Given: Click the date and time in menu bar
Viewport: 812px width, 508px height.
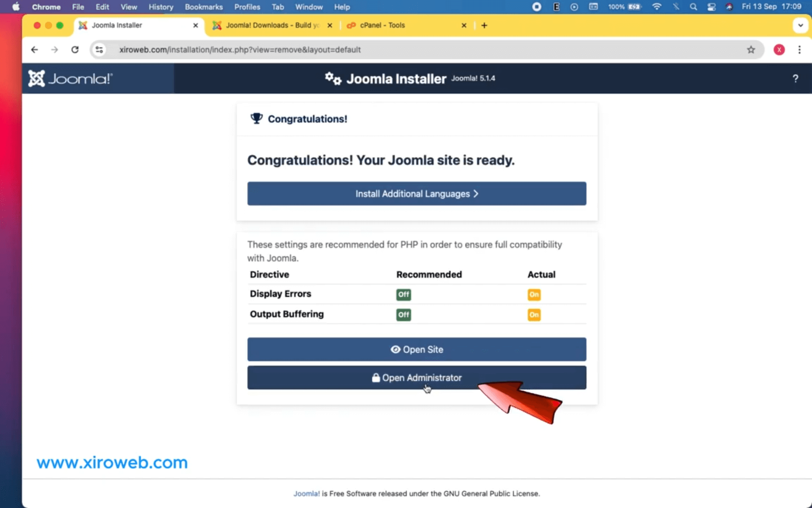Looking at the screenshot, I should click(x=771, y=7).
